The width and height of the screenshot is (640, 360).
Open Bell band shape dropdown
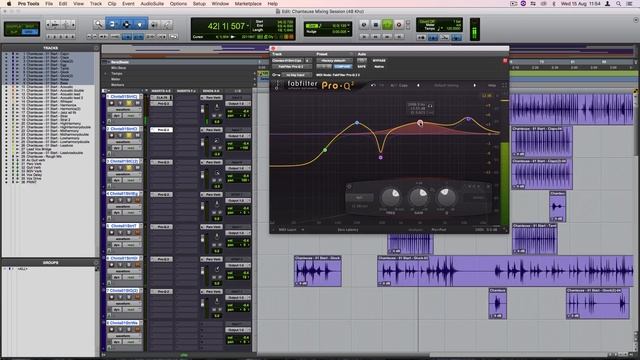coord(360,198)
